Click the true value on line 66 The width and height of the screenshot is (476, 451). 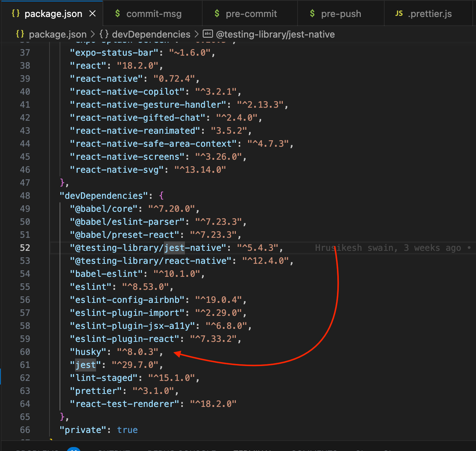click(127, 430)
